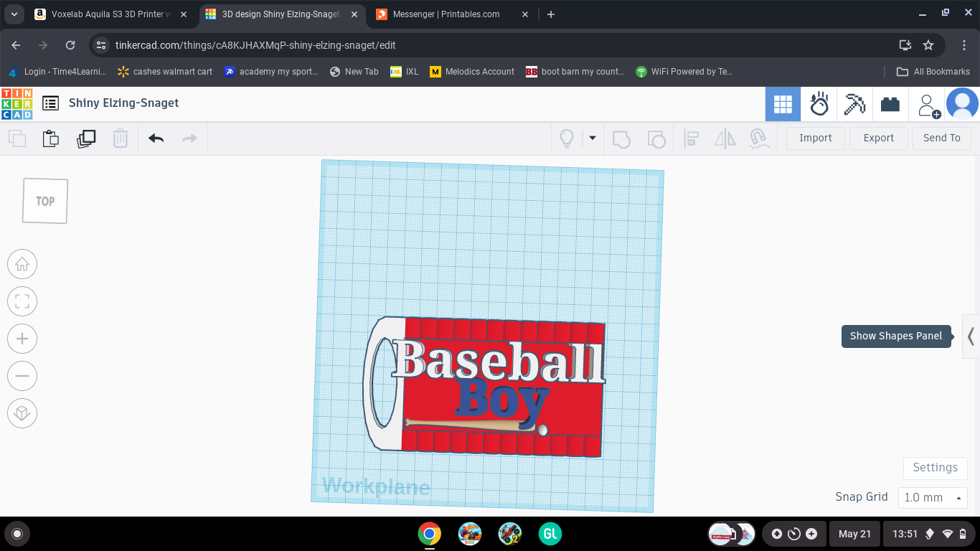Switch to Bricks view mode

pos(890,104)
